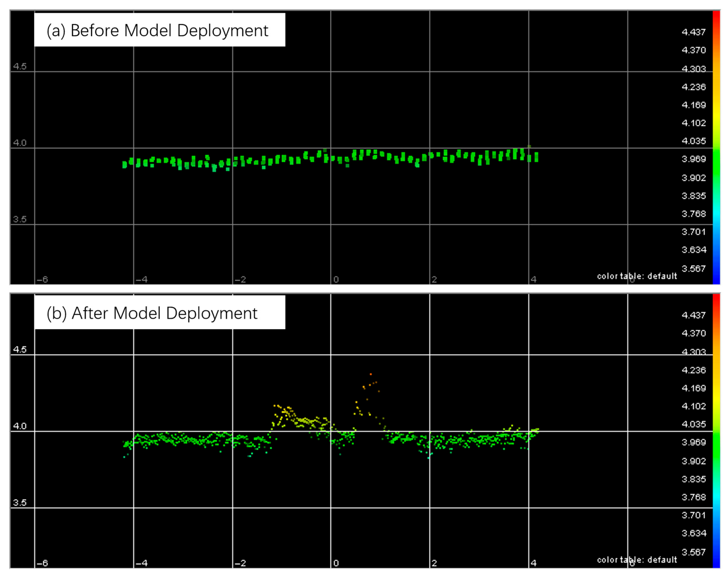Screen dimensions: 728x578
Task: Click the highest orange-red point in bottom plot
Action: click(x=371, y=374)
